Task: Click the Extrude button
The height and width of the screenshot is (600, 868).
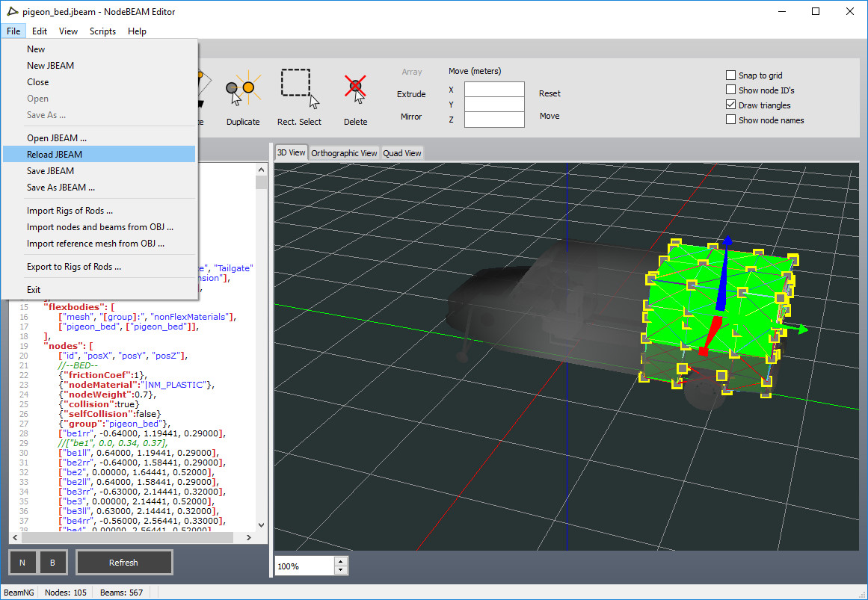Action: [411, 94]
